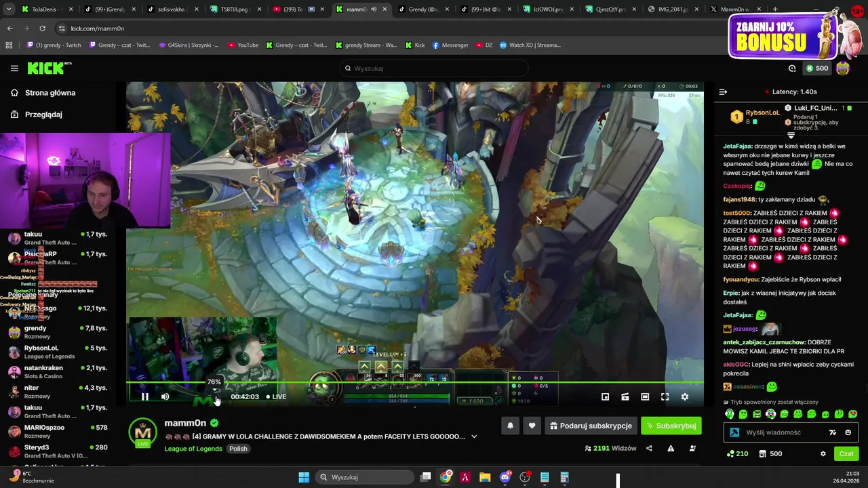This screenshot has height=488, width=868.
Task: Share the stream via the share icon
Action: pos(649,448)
